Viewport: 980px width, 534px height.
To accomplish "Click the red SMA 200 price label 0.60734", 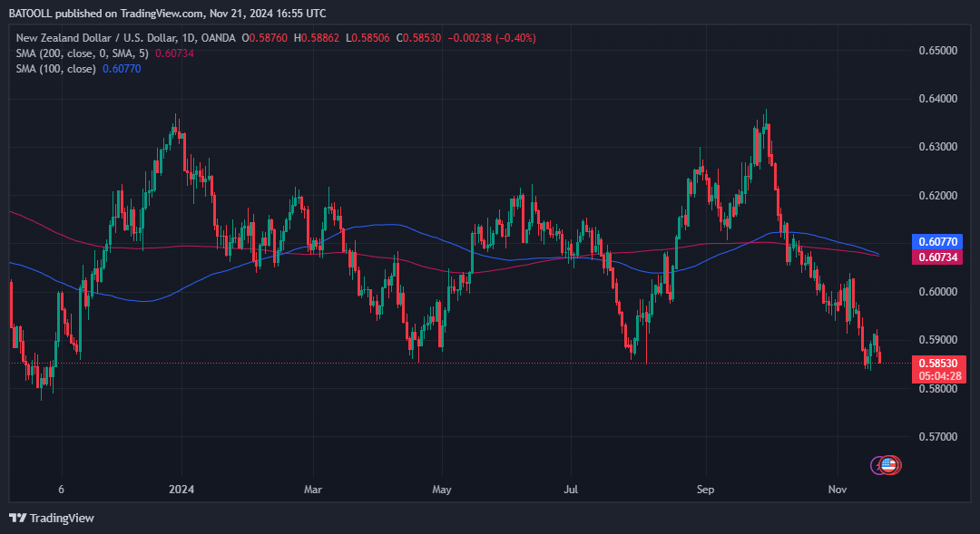I will point(937,257).
